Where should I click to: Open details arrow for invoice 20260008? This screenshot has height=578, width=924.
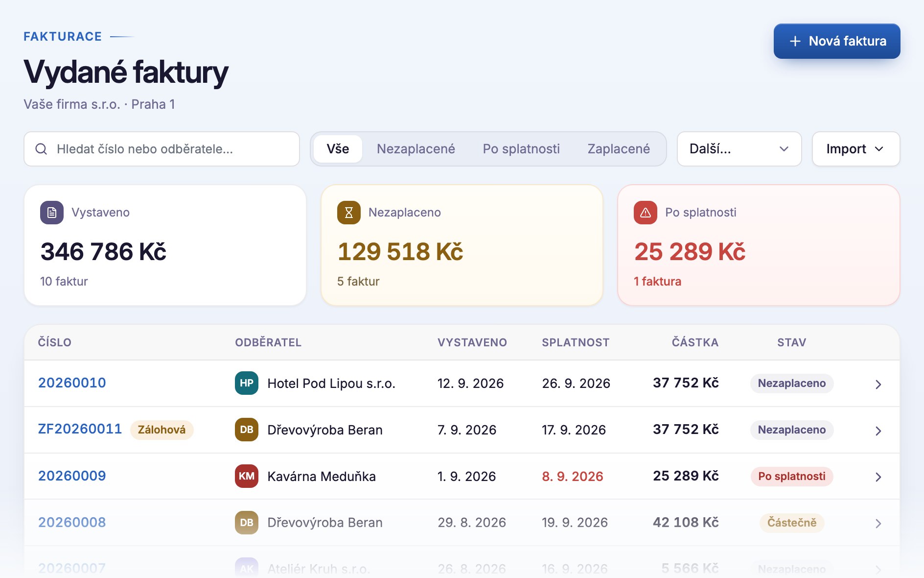pyautogui.click(x=878, y=524)
